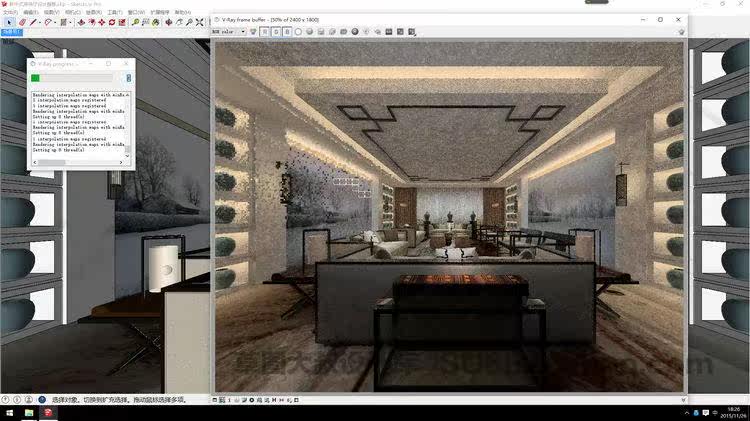The image size is (750, 421).
Task: Open the Line tool dropdown arrow
Action: click(x=40, y=22)
